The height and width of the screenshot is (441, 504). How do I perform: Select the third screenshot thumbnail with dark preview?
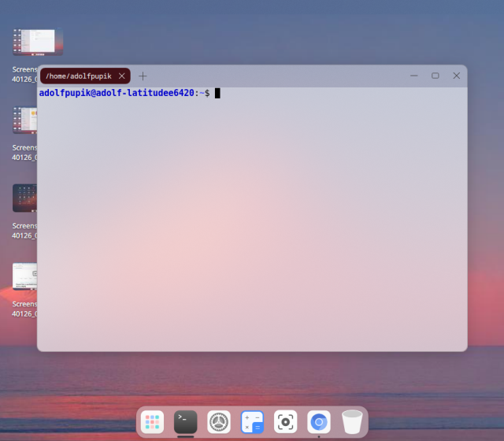(x=24, y=198)
